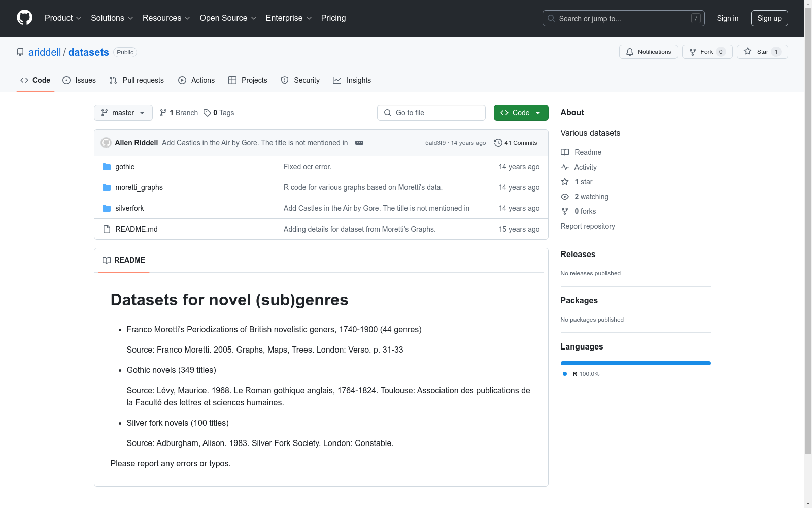The height and width of the screenshot is (508, 812).
Task: Open 'R code for various graphs' commit
Action: 363,187
